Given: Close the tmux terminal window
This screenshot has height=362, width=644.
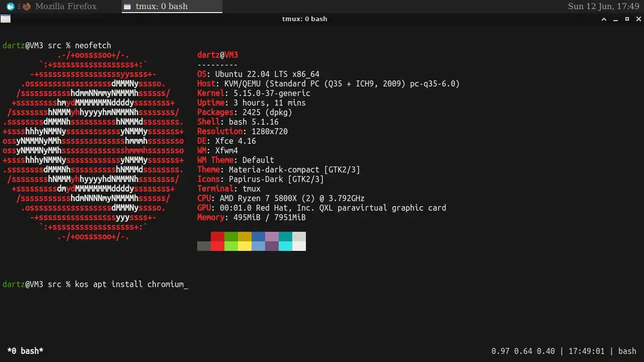Looking at the screenshot, I should pos(638,19).
